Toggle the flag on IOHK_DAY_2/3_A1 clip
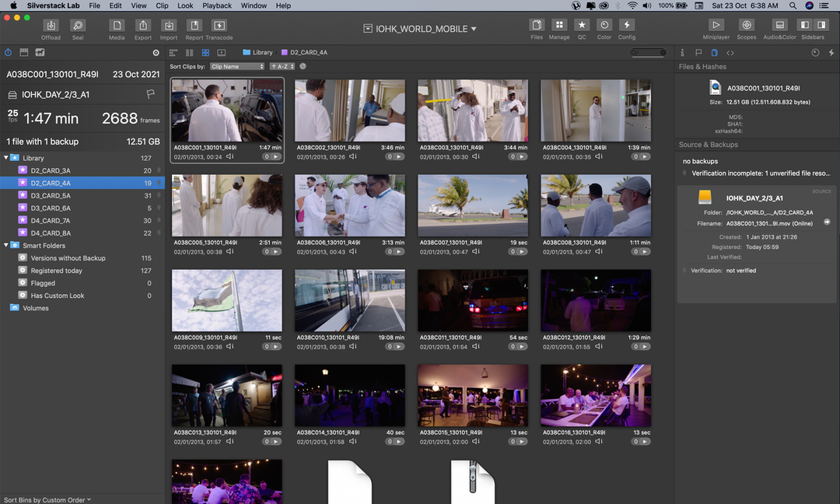Image resolution: width=840 pixels, height=504 pixels. pyautogui.click(x=151, y=94)
